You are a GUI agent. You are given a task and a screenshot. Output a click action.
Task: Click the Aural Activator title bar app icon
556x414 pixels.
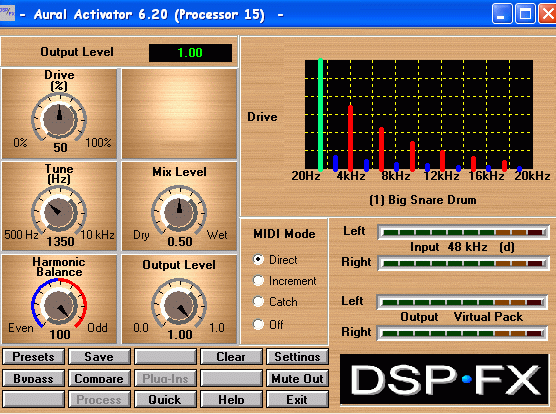7,14
